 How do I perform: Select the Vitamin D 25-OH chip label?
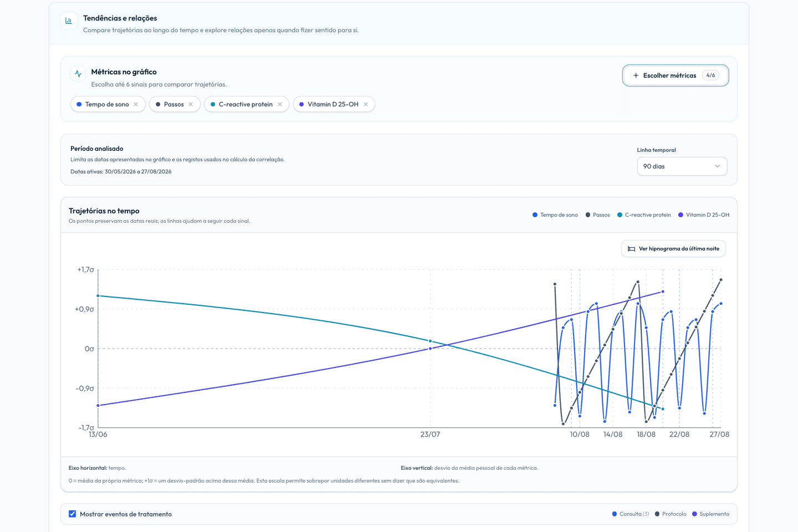333,104
